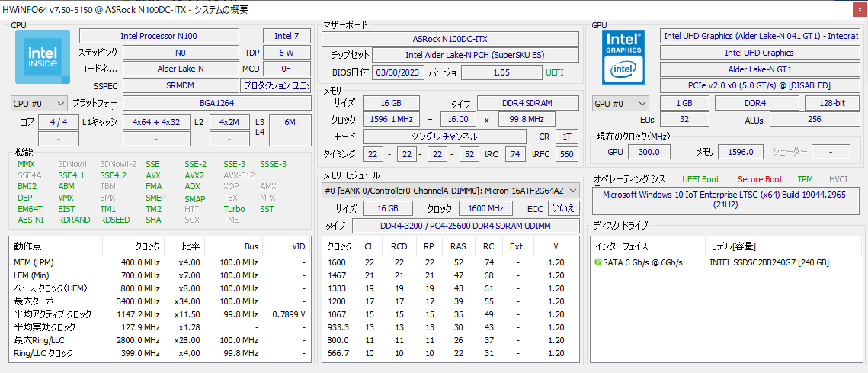The width and height of the screenshot is (868, 373).
Task: Click the RDSEED feature label
Action: coord(115,220)
